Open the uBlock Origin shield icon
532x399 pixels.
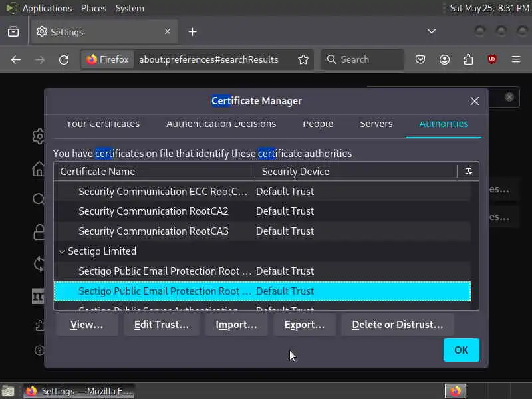tap(491, 59)
